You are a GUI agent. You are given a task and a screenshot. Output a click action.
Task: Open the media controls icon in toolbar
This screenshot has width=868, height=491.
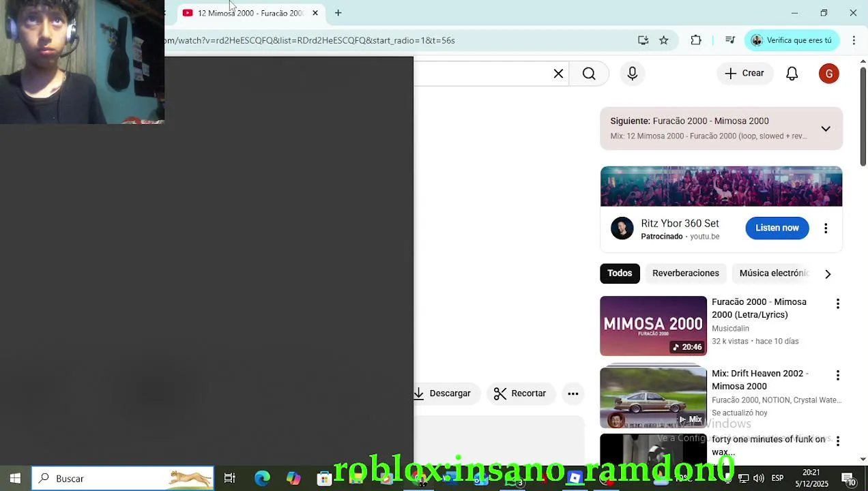tap(729, 40)
